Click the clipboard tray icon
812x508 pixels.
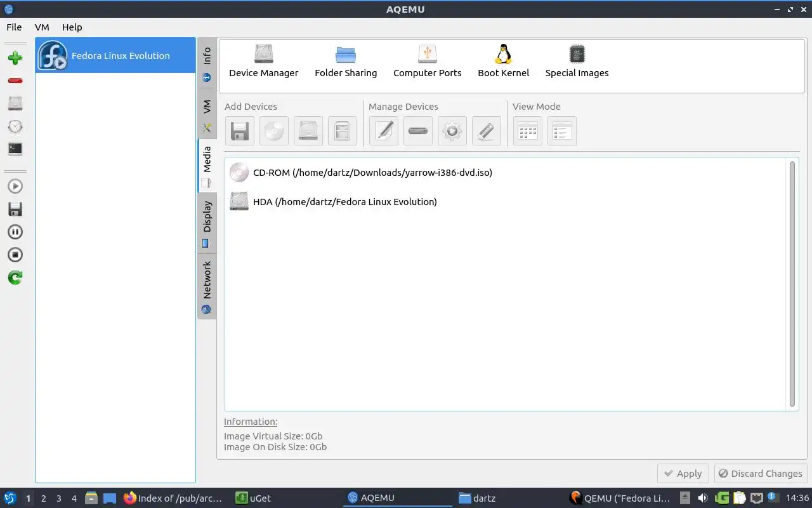[x=740, y=498]
